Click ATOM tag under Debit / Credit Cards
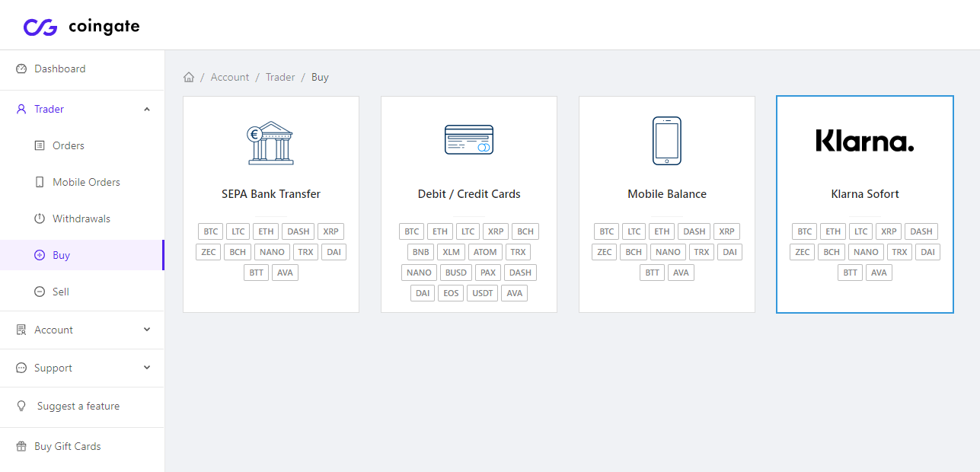Viewport: 980px width, 472px height. pos(485,252)
